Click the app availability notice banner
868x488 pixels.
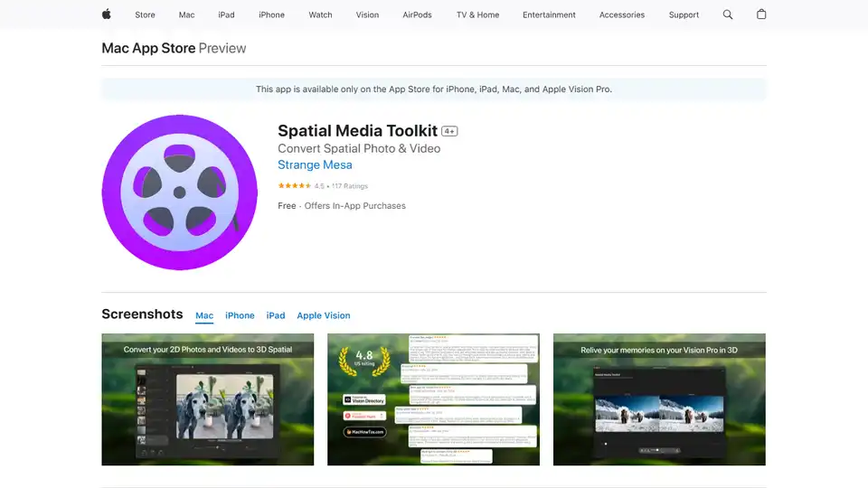pyautogui.click(x=434, y=89)
